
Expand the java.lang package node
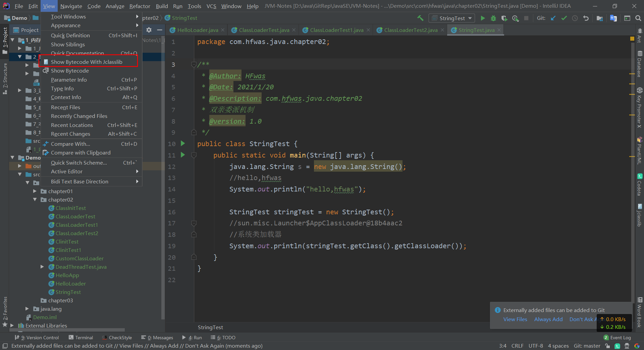click(28, 309)
